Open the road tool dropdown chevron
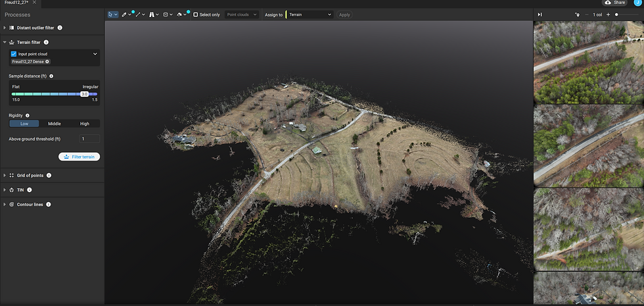644x306 pixels. 157,14
